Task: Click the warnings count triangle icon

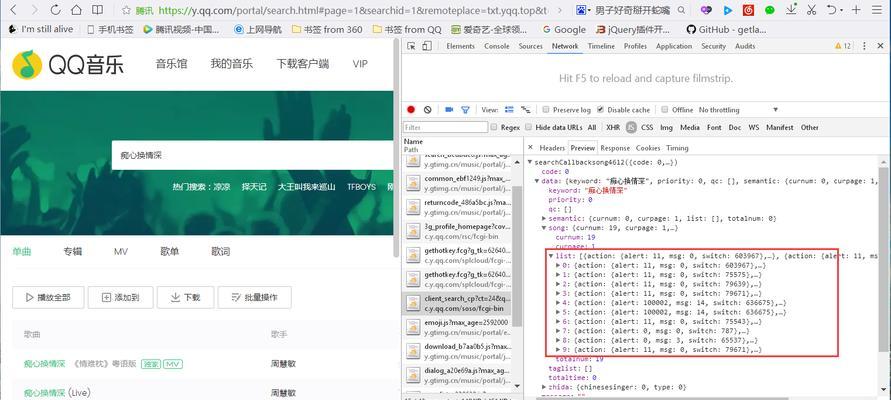Action: pos(838,46)
